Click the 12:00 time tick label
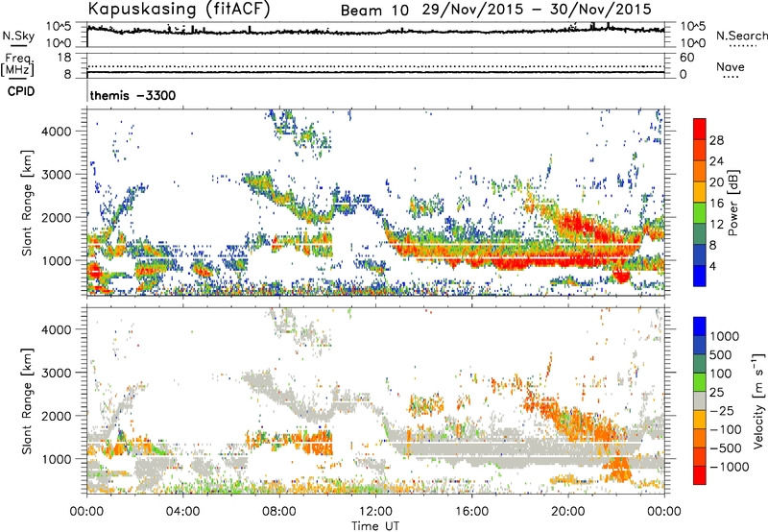This screenshot has height=532, width=768. 375,512
